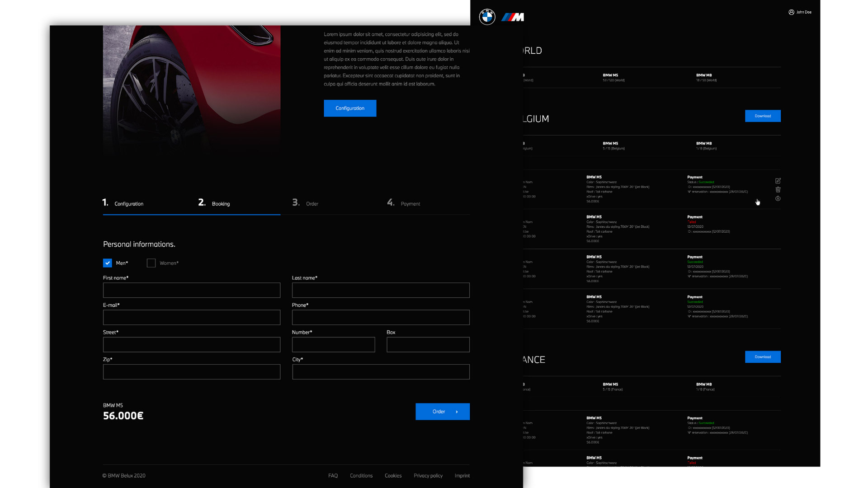The image size is (868, 488).
Task: Open the John Doe user profile icon
Action: point(791,12)
